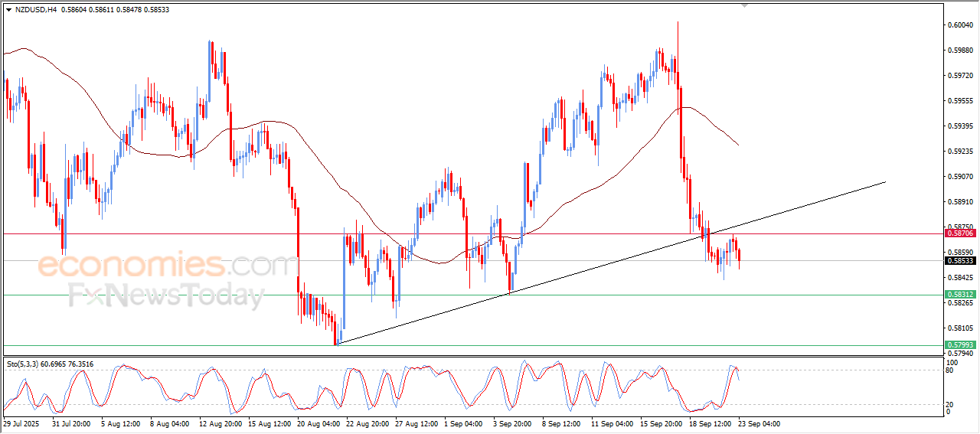Open the dropdown arrow beside NZDUSD,H4
This screenshot has height=434, width=980.
[x=8, y=10]
